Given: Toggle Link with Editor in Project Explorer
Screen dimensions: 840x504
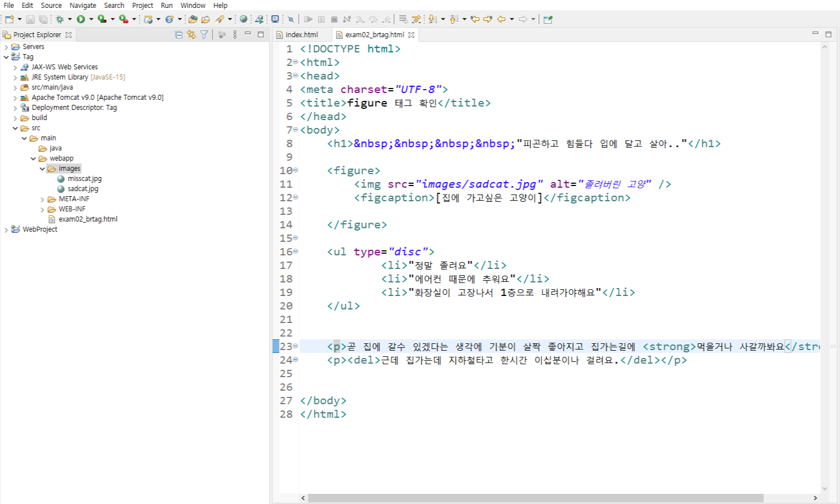Looking at the screenshot, I should (191, 34).
